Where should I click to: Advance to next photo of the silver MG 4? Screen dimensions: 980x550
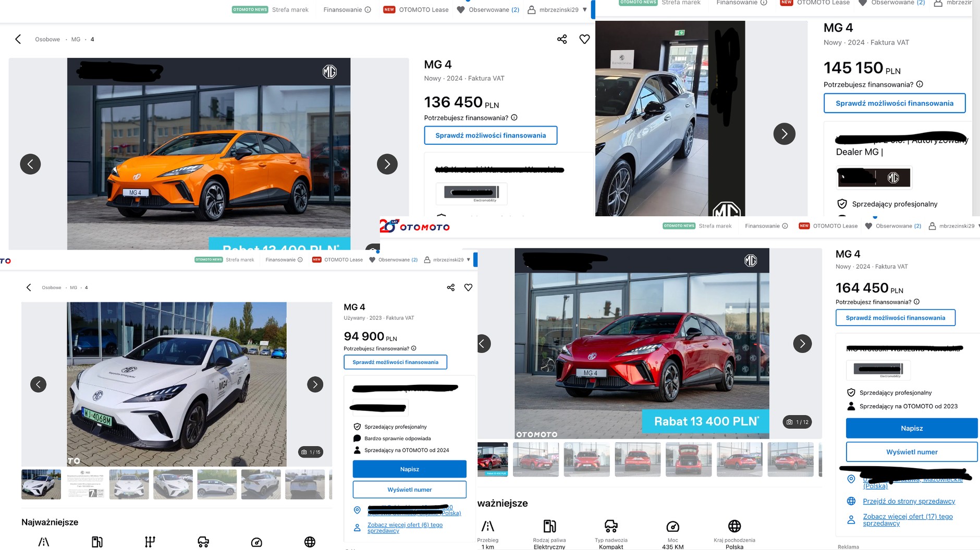(784, 134)
